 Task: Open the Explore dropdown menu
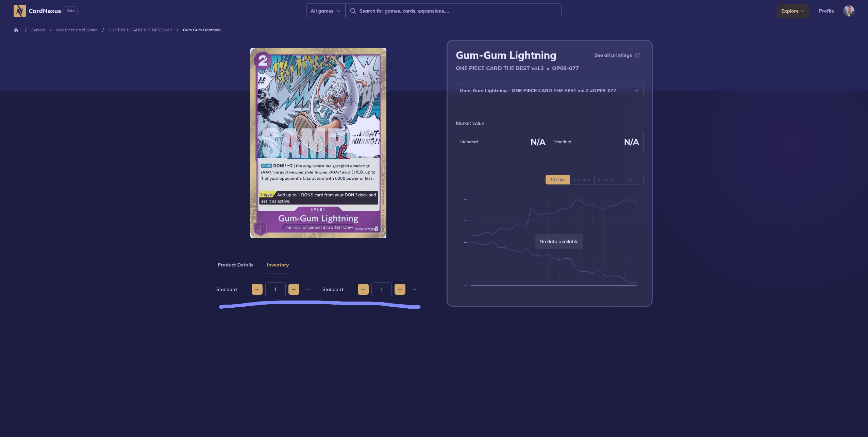(792, 11)
